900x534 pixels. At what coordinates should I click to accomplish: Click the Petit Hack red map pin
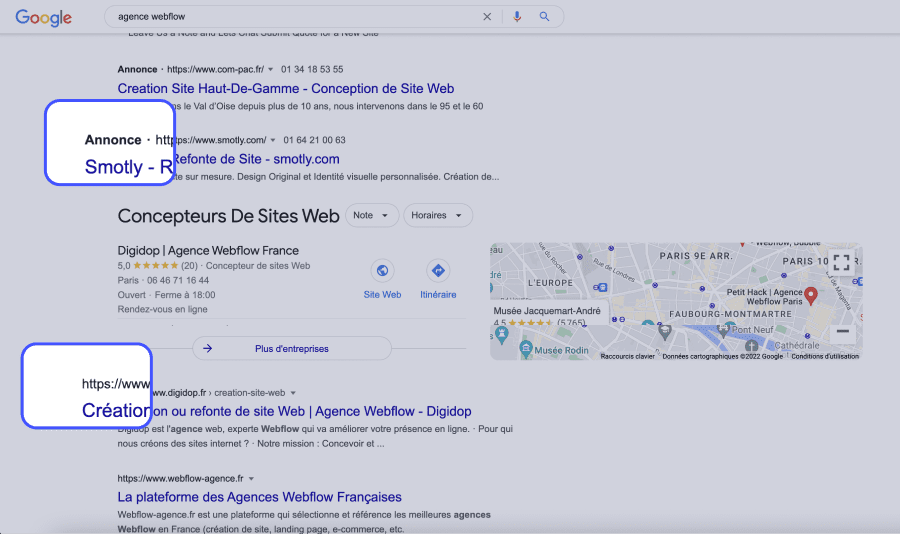[x=810, y=295]
